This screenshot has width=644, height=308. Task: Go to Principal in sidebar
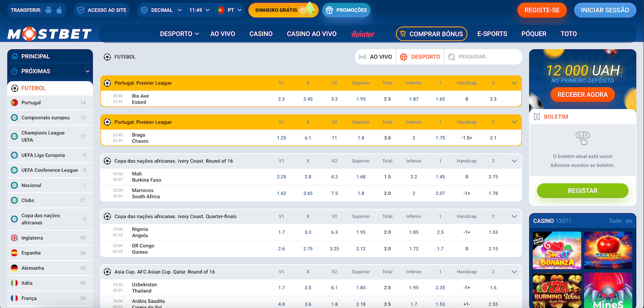[50, 56]
